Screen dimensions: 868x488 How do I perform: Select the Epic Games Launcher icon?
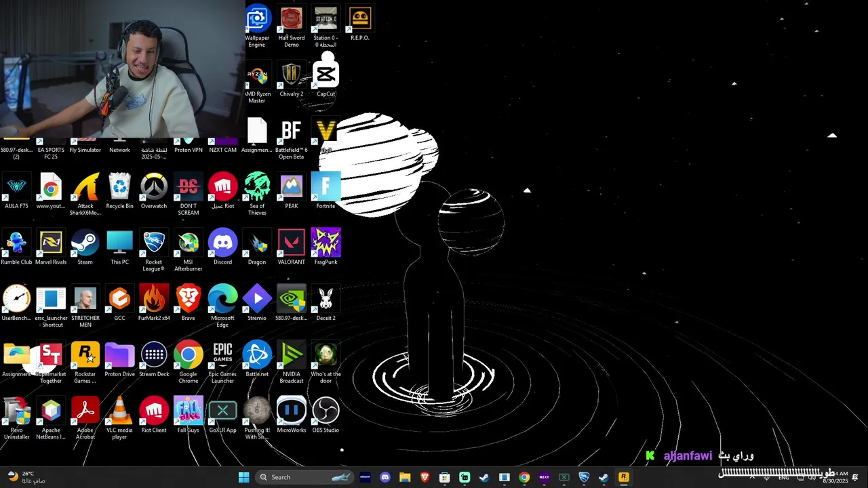coord(222,363)
